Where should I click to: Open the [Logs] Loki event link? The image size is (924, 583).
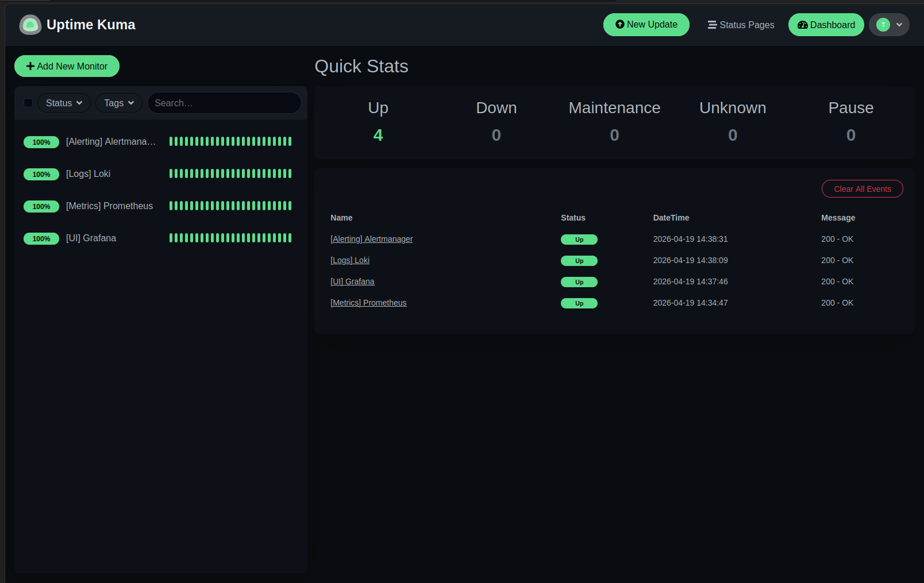(350, 260)
